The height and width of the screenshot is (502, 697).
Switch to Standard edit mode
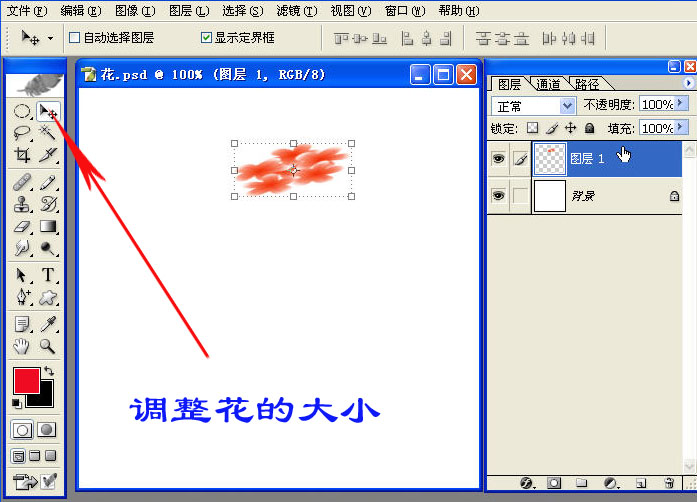(x=22, y=430)
